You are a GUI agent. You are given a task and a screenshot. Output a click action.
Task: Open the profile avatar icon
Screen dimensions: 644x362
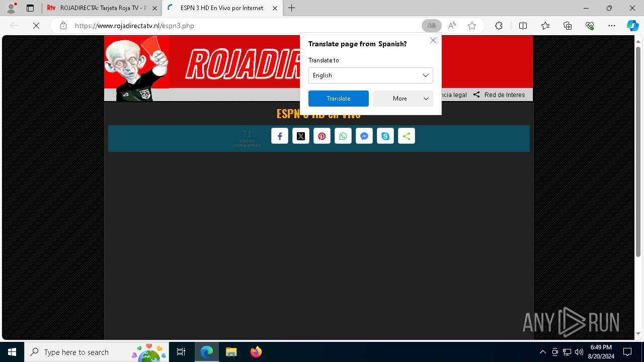click(11, 8)
